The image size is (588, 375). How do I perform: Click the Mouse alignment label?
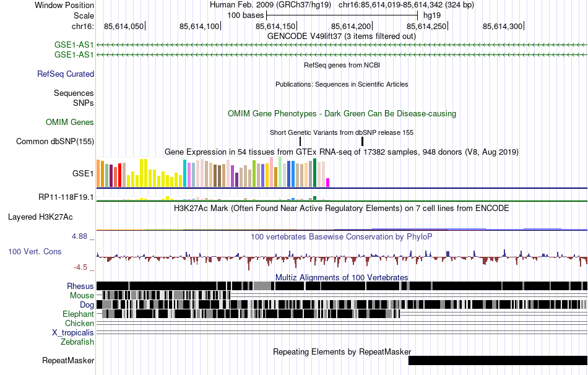click(82, 296)
